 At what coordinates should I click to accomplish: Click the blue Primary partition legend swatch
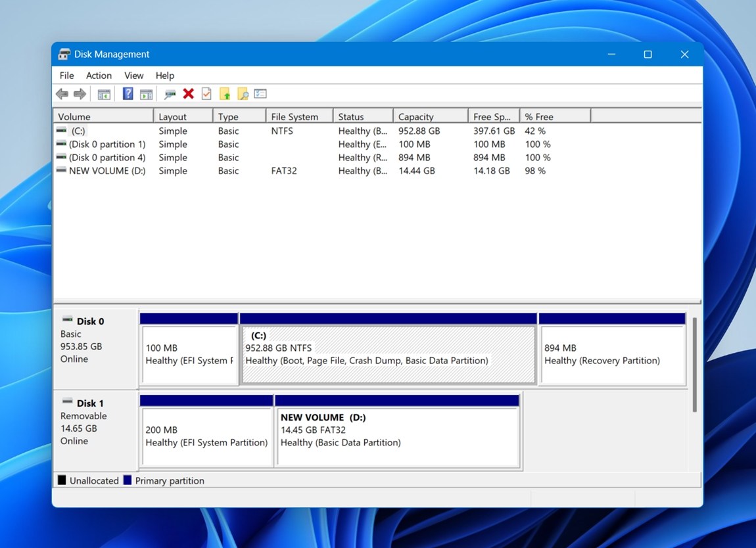tap(128, 480)
